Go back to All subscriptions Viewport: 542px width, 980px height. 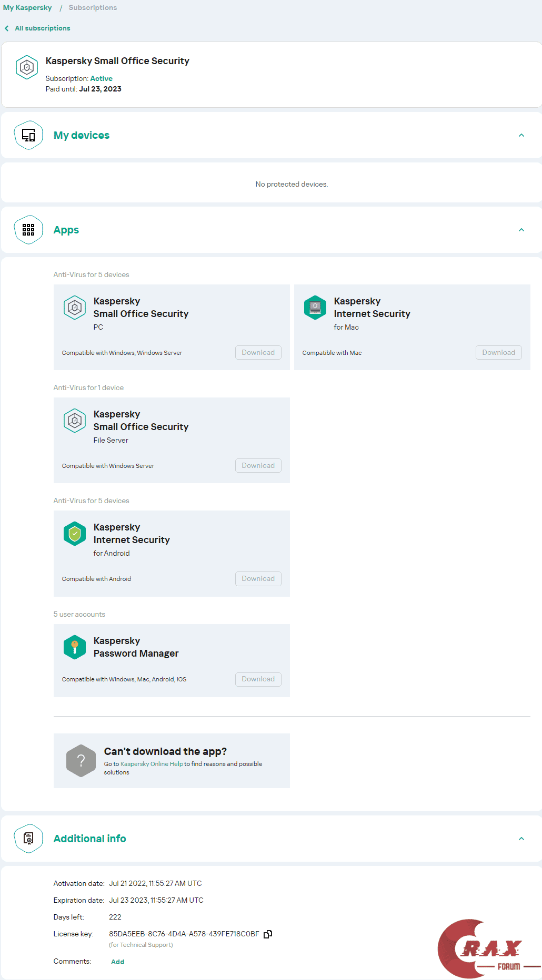(x=42, y=28)
